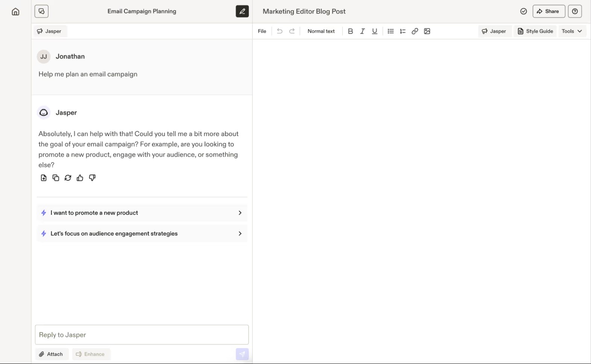The height and width of the screenshot is (364, 591).
Task: Insert a link
Action: pyautogui.click(x=415, y=31)
